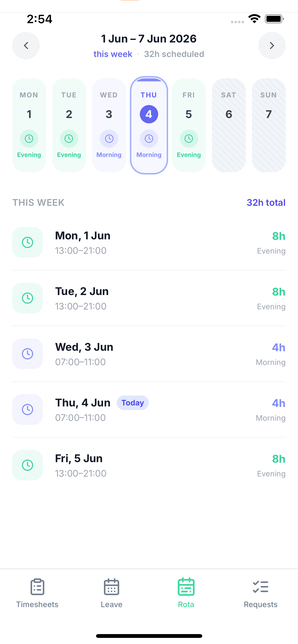
Task: Go to the previous week with the left chevron
Action: 26,46
